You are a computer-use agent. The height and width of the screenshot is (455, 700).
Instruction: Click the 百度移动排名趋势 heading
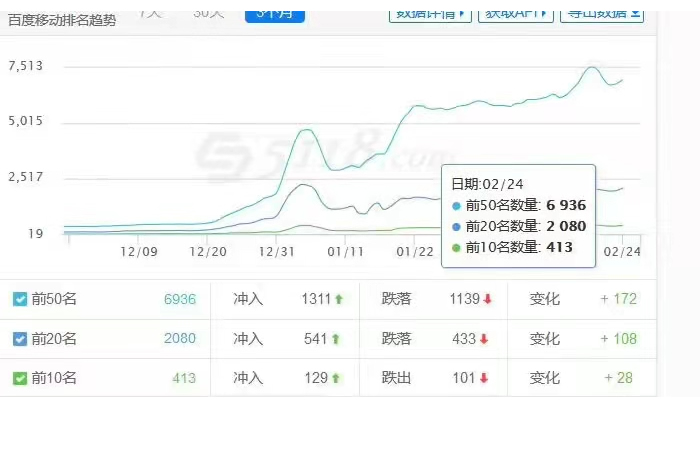tap(62, 21)
